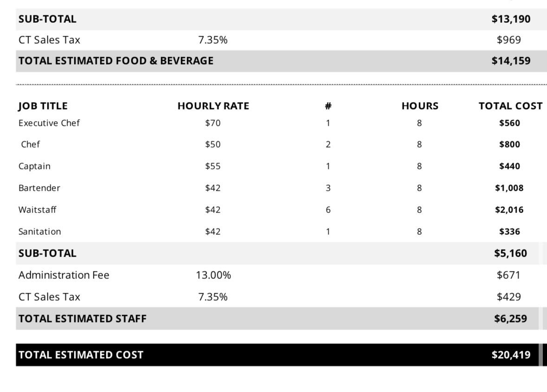Image resolution: width=547 pixels, height=392 pixels.
Task: Select the HOURS column header
Action: click(419, 106)
